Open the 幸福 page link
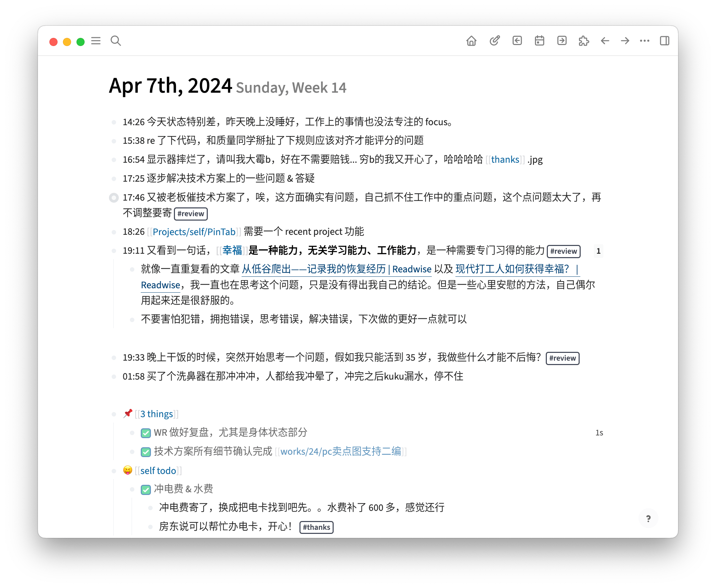The width and height of the screenshot is (716, 588). pos(232,251)
